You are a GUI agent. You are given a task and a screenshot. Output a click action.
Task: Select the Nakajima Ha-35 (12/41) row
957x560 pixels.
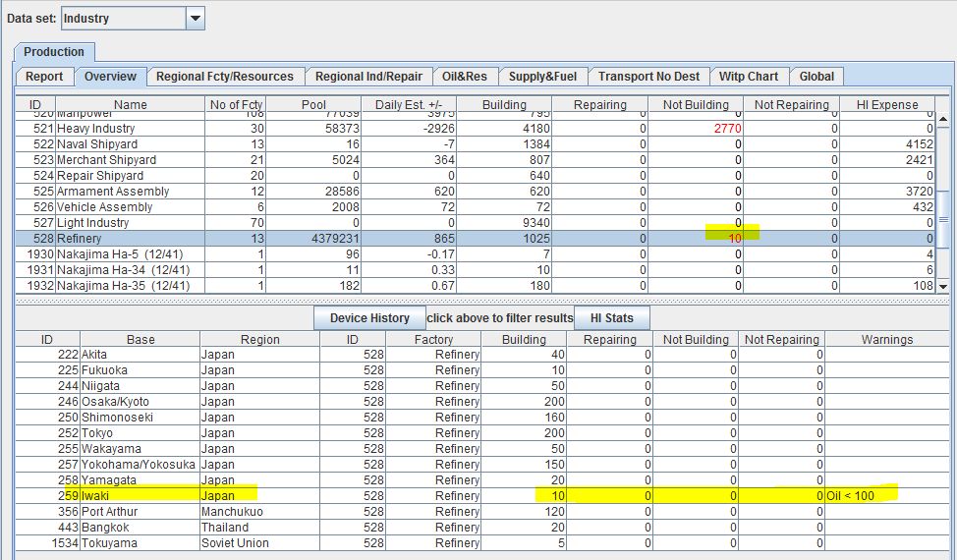click(x=475, y=286)
